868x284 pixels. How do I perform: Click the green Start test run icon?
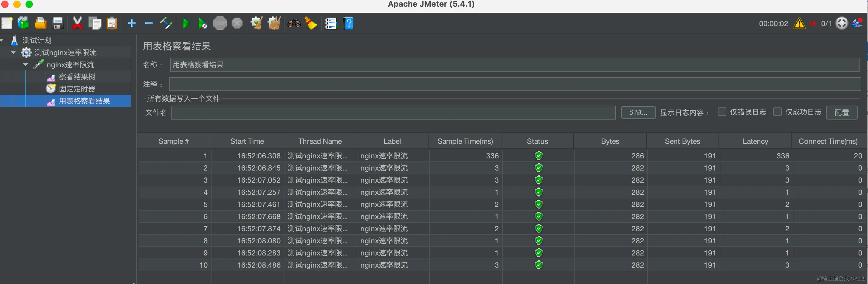pos(186,24)
